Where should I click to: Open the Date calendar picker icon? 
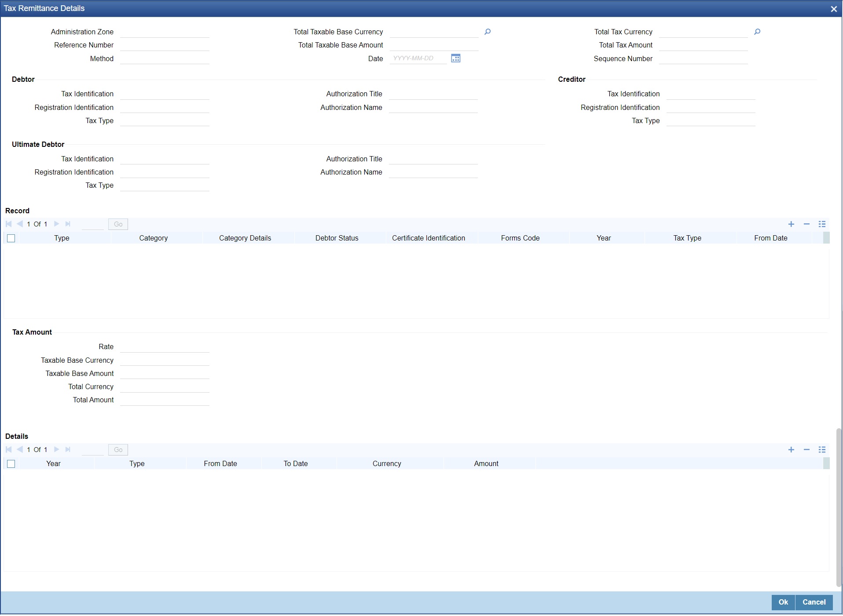click(455, 58)
